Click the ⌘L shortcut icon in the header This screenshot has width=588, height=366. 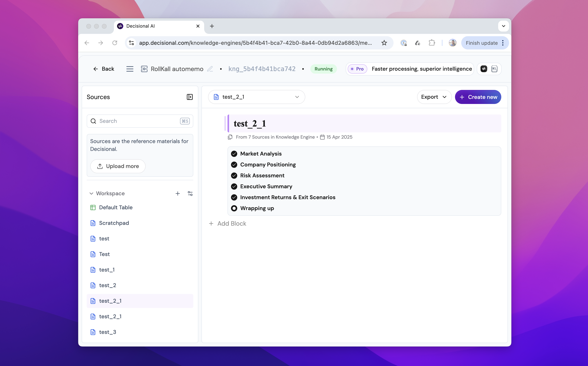(494, 69)
